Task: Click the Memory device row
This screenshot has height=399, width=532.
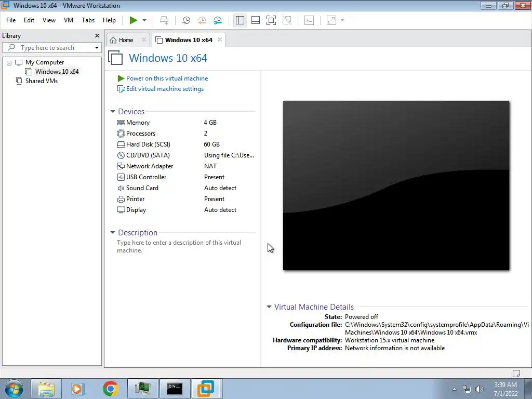Action: point(185,123)
